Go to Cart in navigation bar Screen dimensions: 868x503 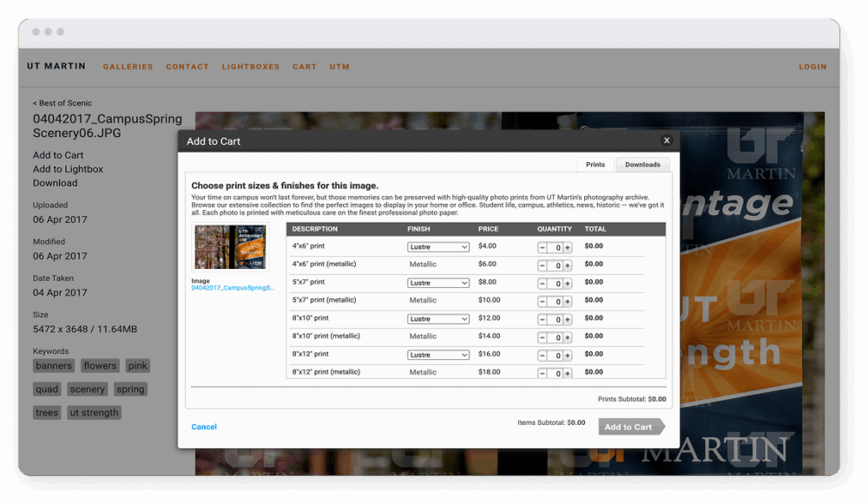(x=305, y=67)
